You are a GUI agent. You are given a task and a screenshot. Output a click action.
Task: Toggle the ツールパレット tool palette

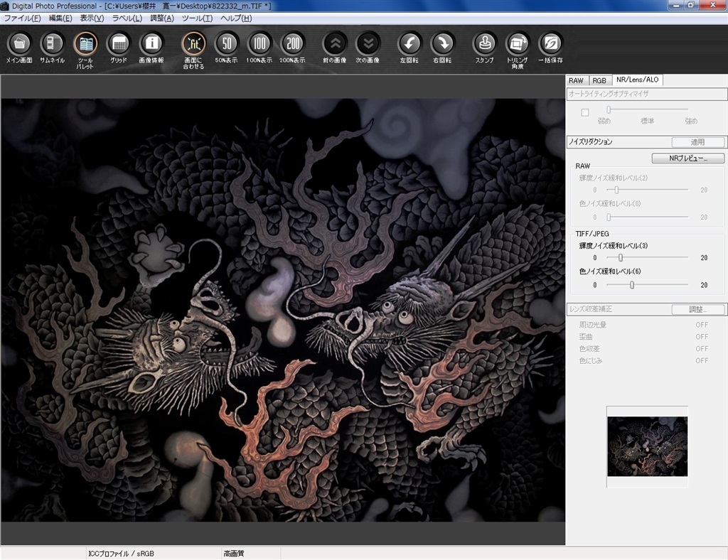coord(85,50)
